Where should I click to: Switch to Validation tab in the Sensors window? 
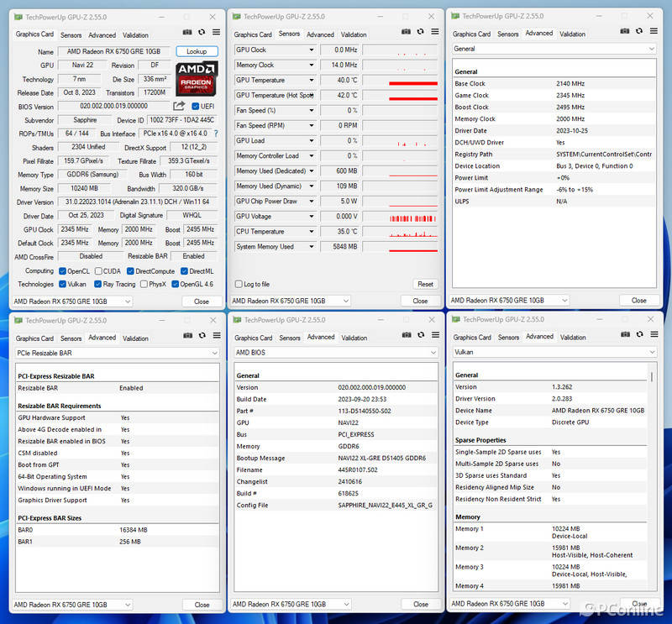tap(354, 34)
